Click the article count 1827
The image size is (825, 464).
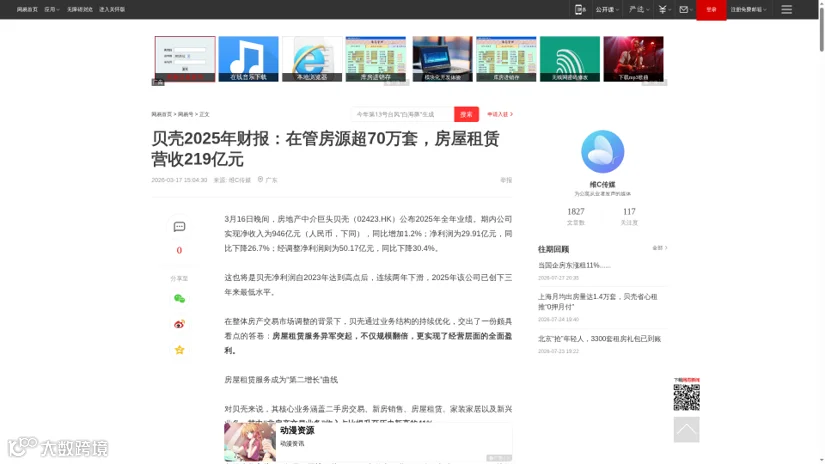click(576, 211)
